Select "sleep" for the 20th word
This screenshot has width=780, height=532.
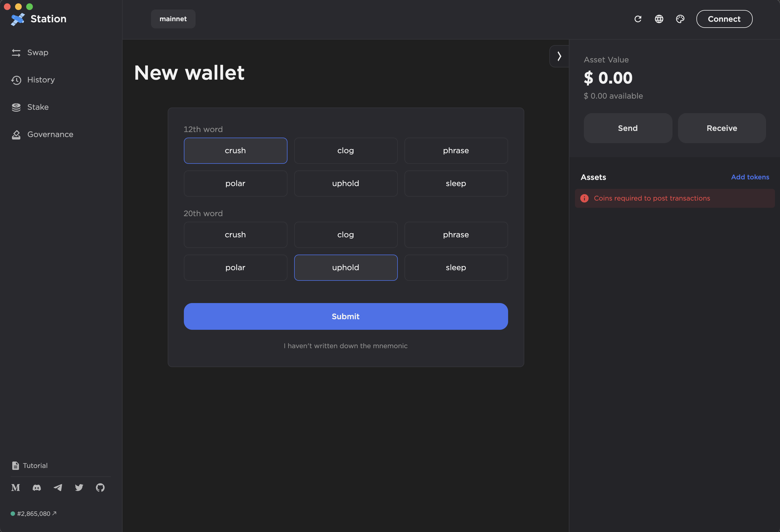click(x=456, y=267)
